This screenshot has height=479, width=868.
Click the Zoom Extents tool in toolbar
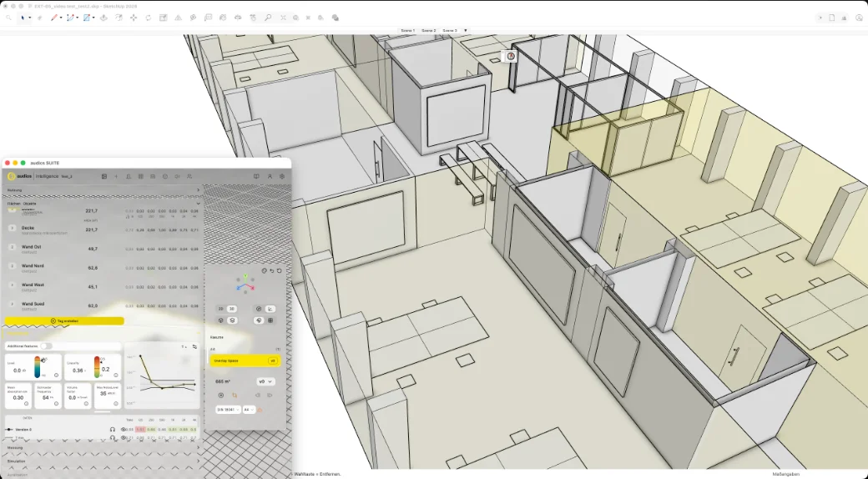coord(283,18)
